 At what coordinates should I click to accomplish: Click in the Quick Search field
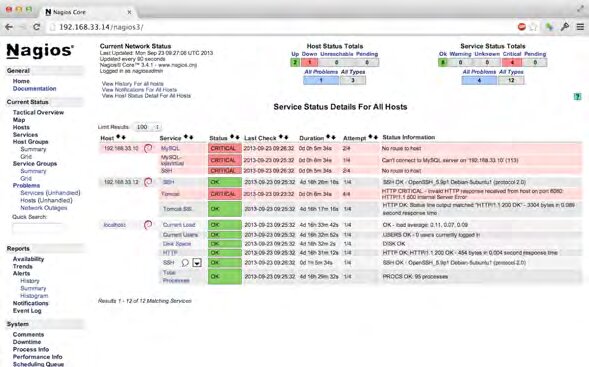(x=37, y=227)
